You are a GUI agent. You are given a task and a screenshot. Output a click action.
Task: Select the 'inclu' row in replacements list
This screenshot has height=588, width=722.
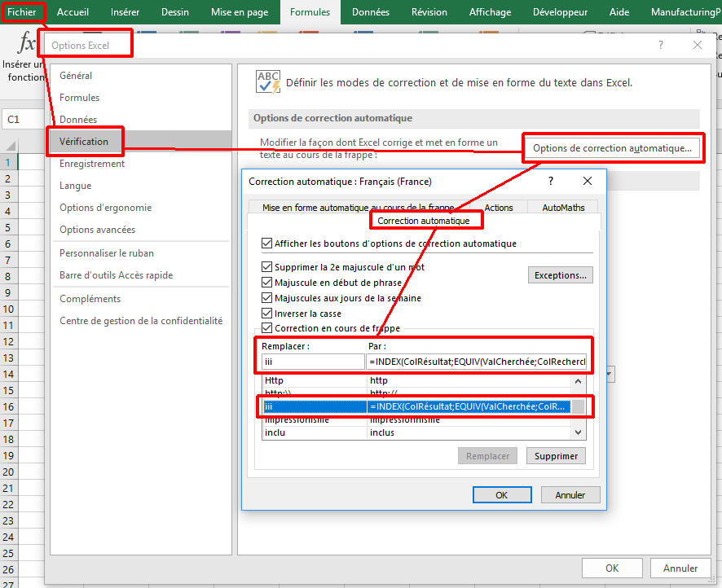(x=416, y=432)
